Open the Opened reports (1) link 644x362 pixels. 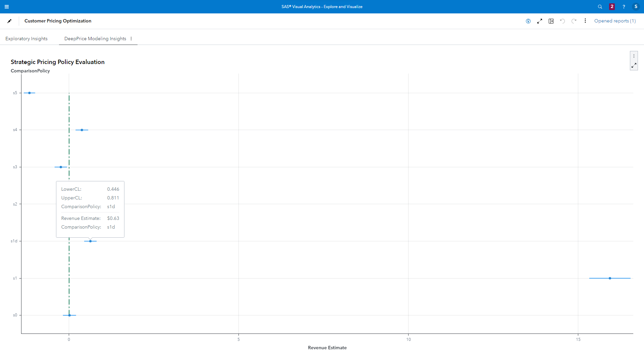coord(615,21)
